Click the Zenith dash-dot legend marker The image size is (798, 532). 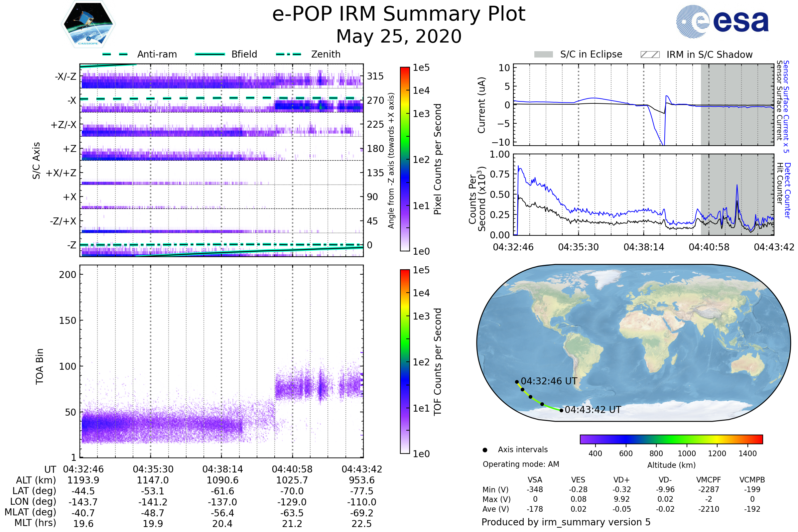pos(289,54)
